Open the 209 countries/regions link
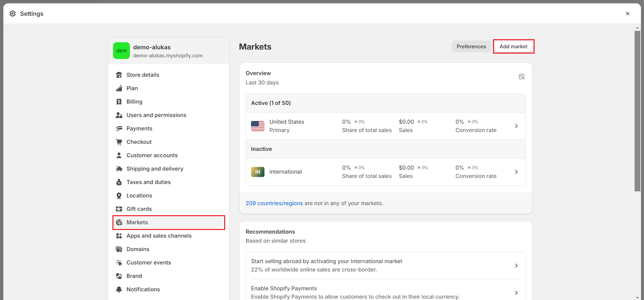The width and height of the screenshot is (644, 300). coord(274,203)
